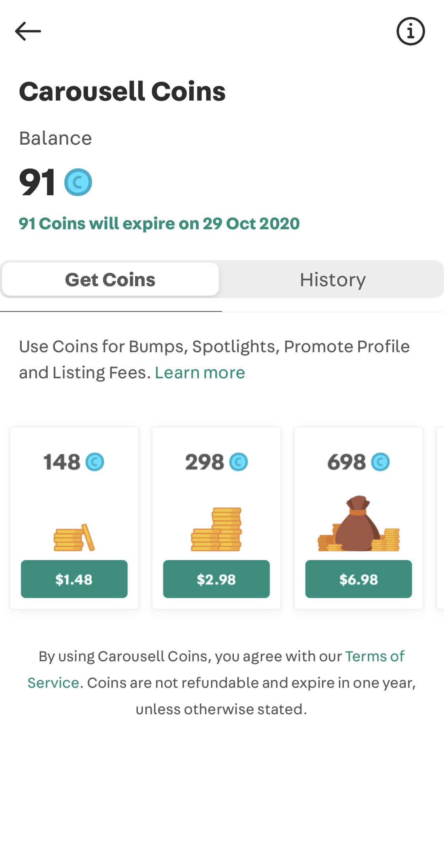The height and width of the screenshot is (868, 444).
Task: Buy 298 coins for $2.98
Action: click(x=216, y=579)
